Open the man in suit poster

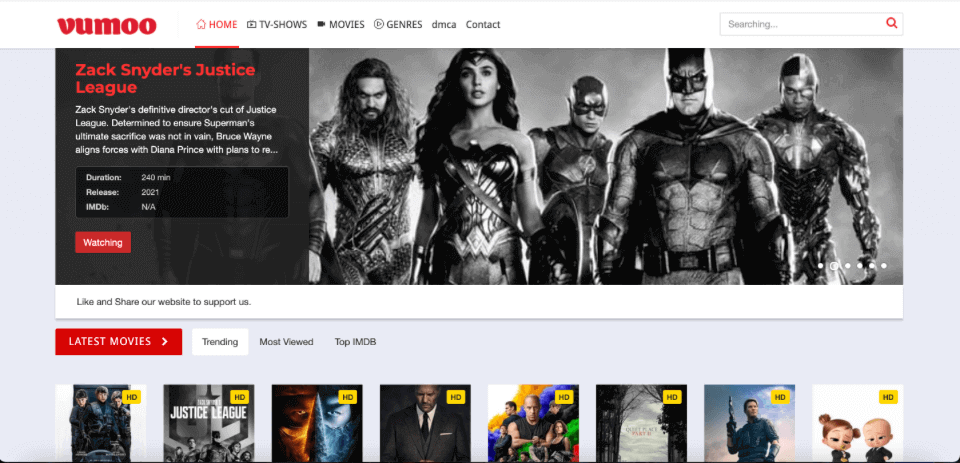pyautogui.click(x=425, y=423)
